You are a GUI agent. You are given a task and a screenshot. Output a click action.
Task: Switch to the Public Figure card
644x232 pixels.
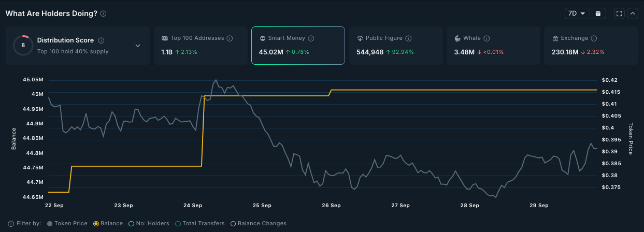[x=396, y=46]
